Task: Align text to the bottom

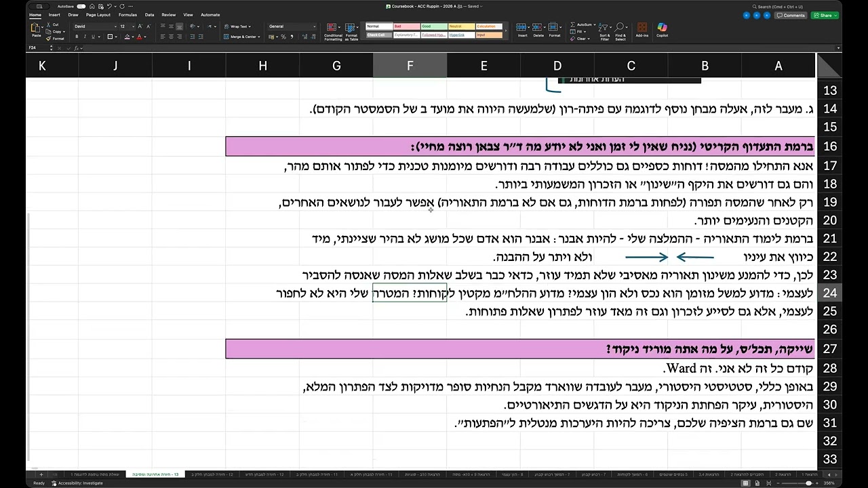Action: tap(181, 26)
